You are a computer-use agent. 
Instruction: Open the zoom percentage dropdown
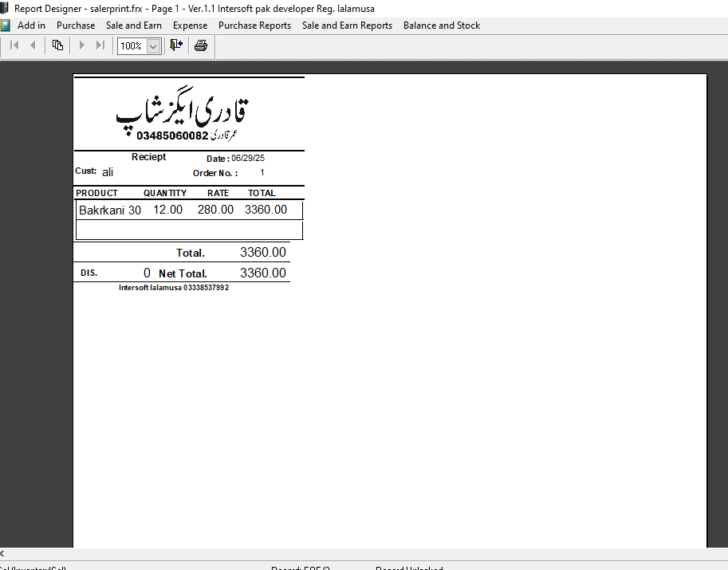coord(152,45)
